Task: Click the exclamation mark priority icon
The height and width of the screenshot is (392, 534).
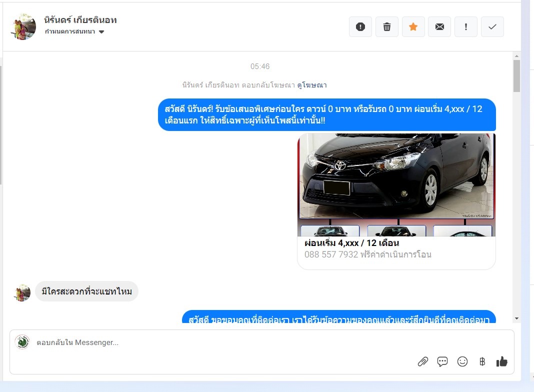Action: pyautogui.click(x=466, y=27)
